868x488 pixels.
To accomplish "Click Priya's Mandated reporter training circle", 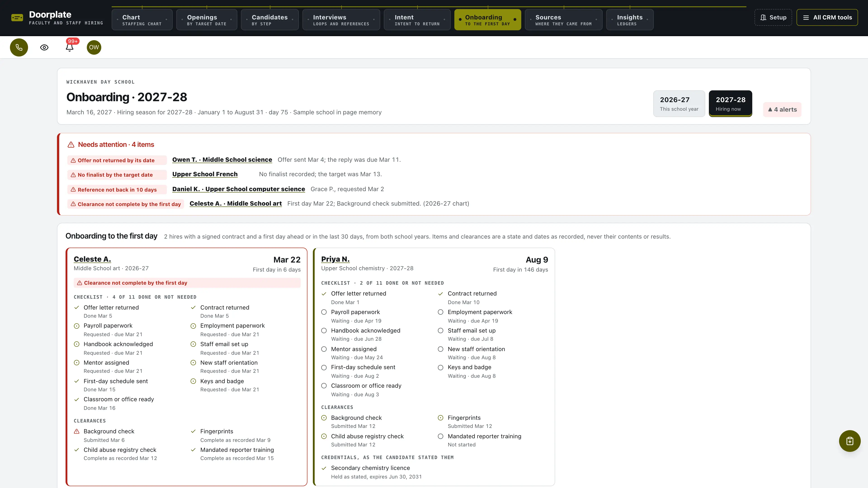I will (x=440, y=436).
